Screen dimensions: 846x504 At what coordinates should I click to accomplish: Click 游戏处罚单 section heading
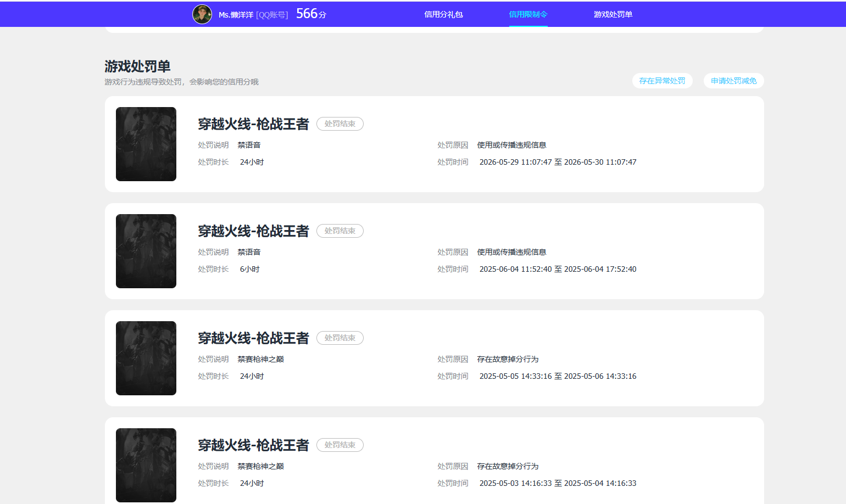pyautogui.click(x=137, y=66)
